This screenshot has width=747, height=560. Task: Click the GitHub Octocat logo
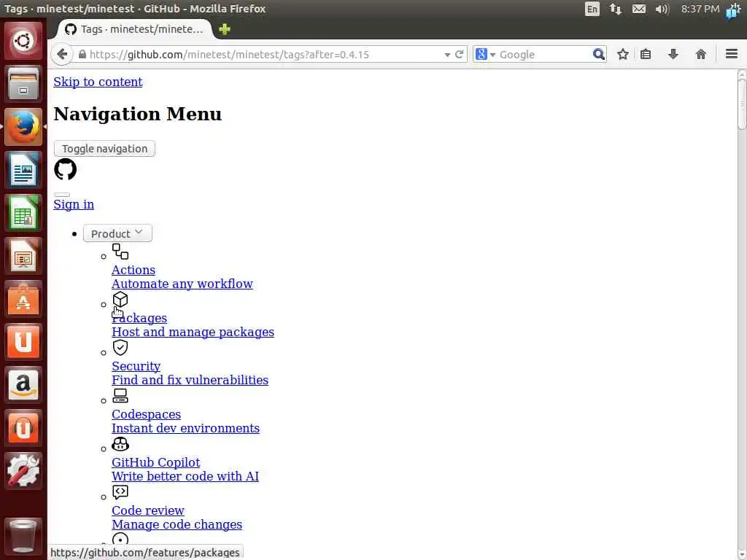click(65, 169)
